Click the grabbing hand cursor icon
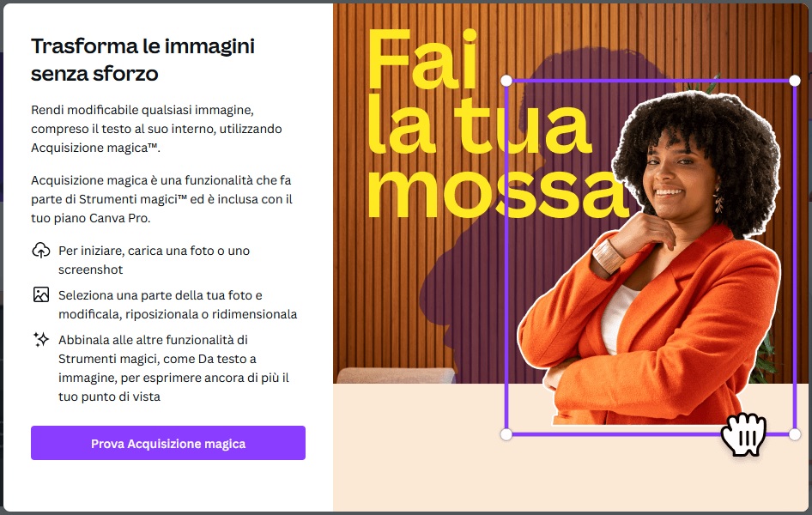 [x=743, y=434]
